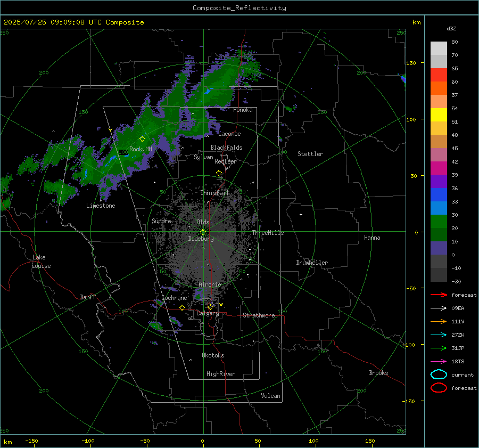Click the Olds label
This screenshot has width=479, height=448.
(x=203, y=222)
